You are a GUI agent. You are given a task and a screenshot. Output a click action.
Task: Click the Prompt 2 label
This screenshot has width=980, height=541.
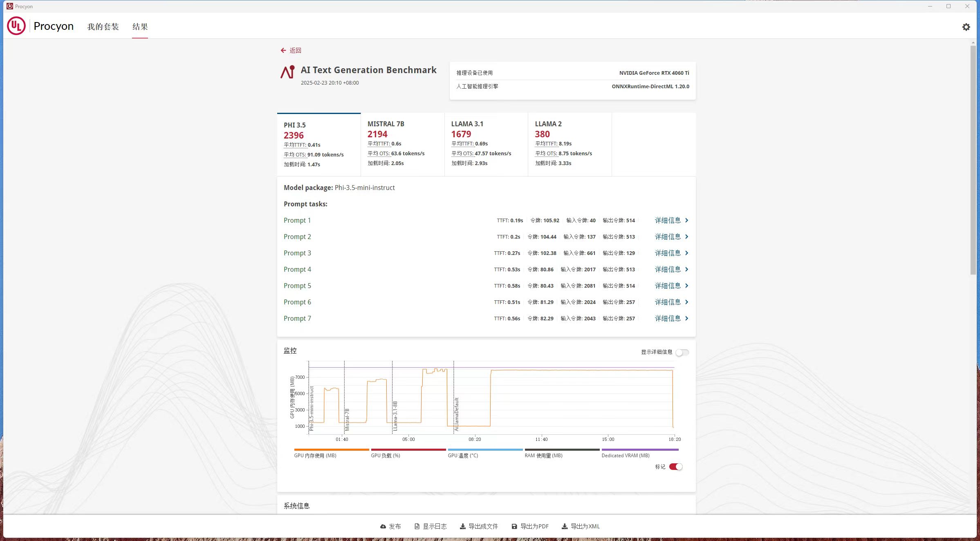(297, 237)
